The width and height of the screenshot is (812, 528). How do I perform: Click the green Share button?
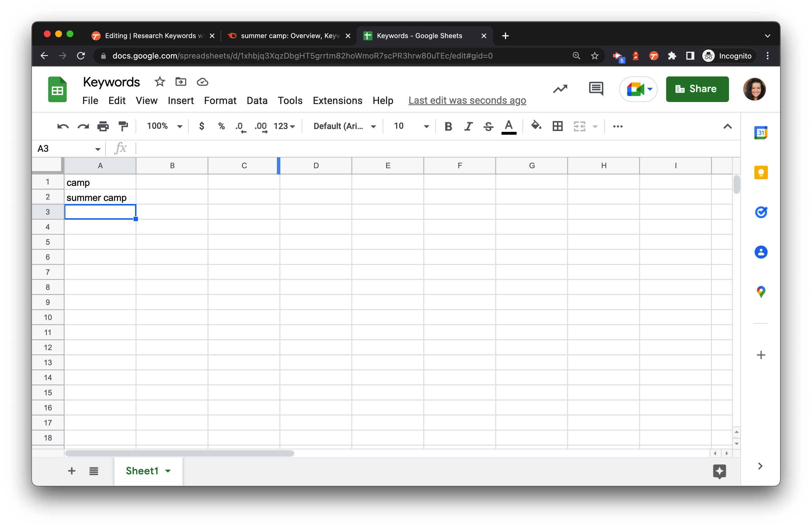[x=697, y=89]
